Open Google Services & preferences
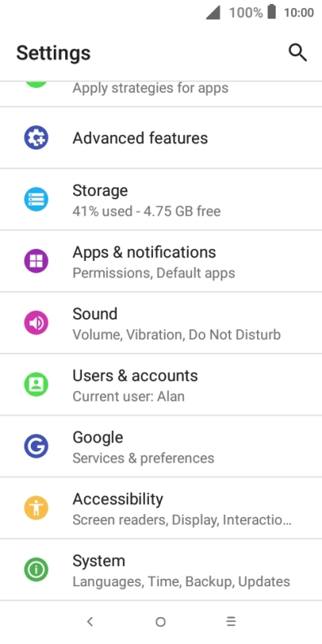The width and height of the screenshot is (322, 644). pyautogui.click(x=161, y=446)
